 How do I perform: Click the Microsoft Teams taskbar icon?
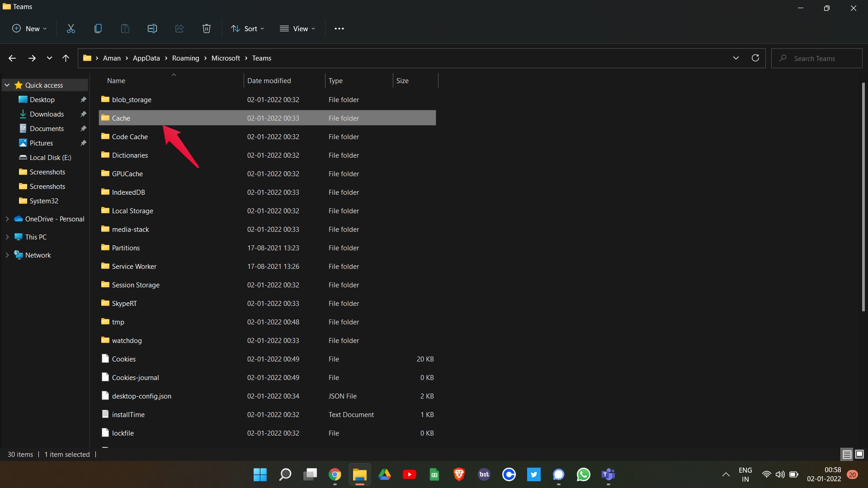(x=608, y=474)
